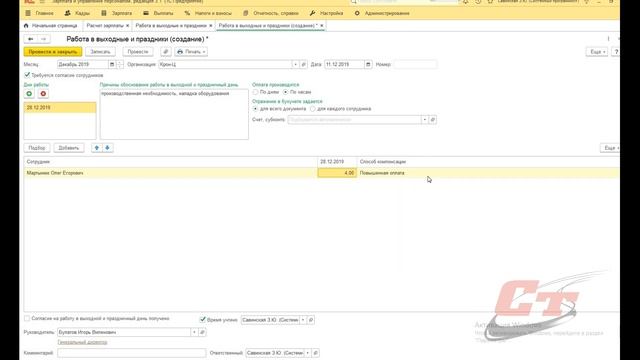This screenshot has width=640, height=360.
Task: Open Ответственный item via open icon
Action: pos(316,353)
